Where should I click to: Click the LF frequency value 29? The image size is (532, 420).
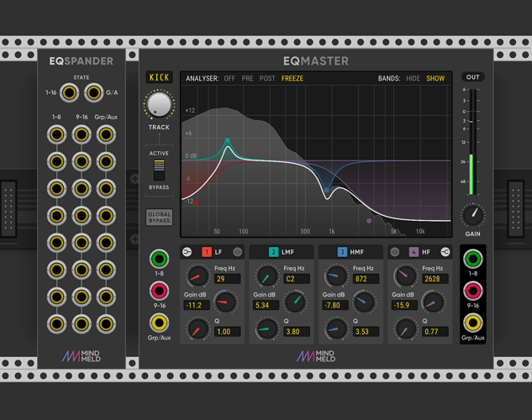(227, 279)
